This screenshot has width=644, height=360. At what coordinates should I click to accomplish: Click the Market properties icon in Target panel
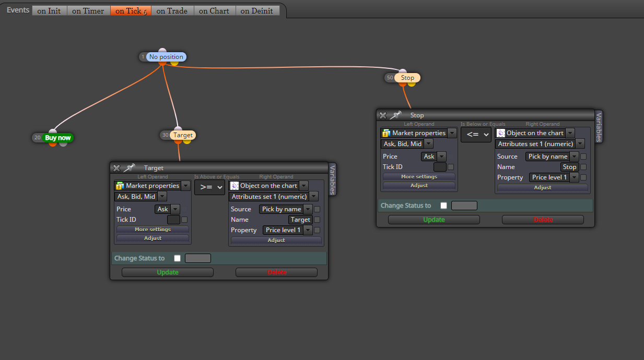click(x=120, y=186)
